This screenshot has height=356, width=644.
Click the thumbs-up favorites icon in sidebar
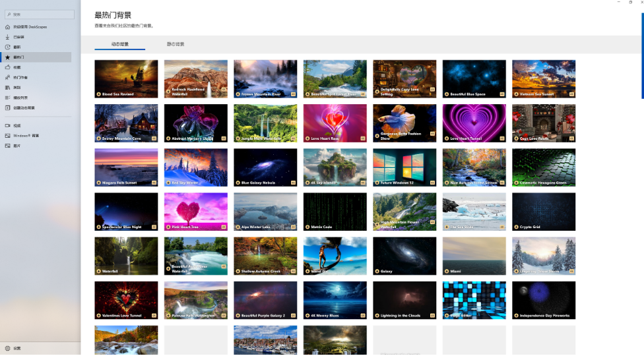point(8,67)
